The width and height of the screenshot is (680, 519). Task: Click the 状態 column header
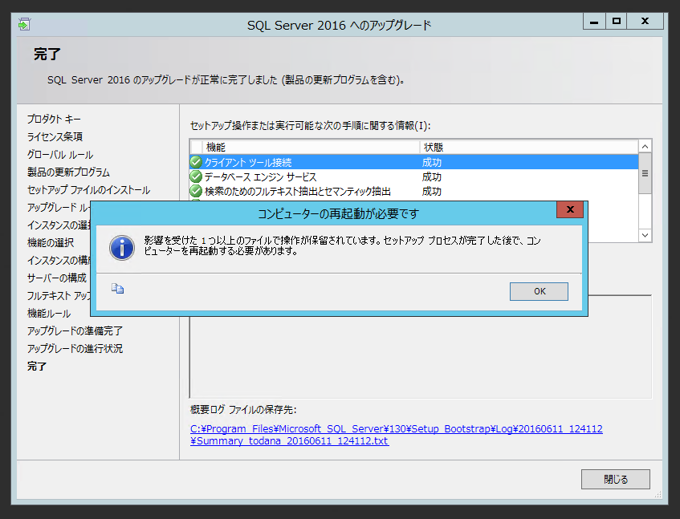pos(528,147)
